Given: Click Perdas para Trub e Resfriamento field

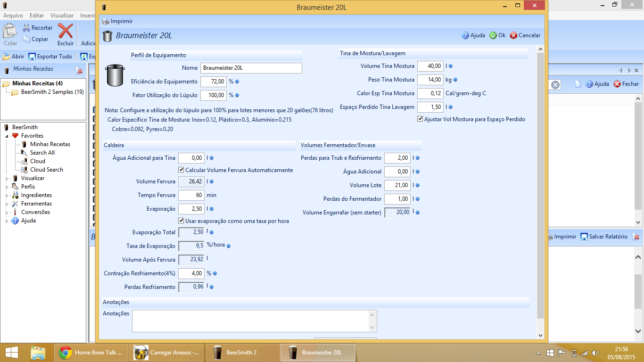Looking at the screenshot, I should (x=397, y=158).
